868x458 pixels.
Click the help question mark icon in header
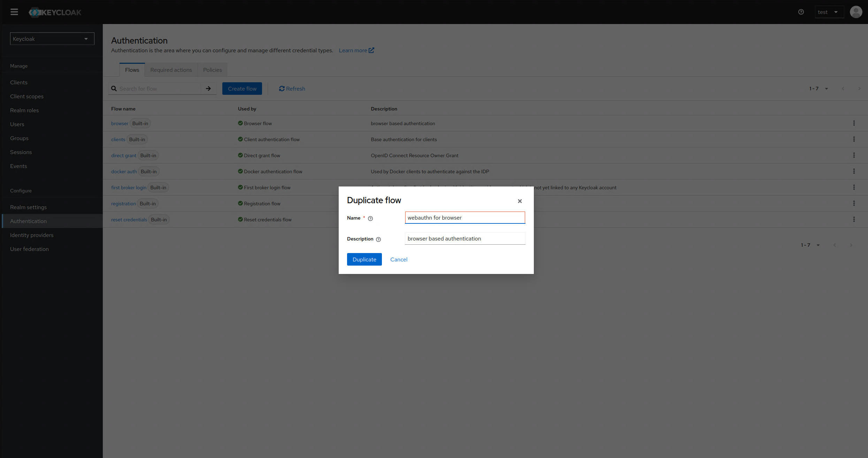coord(801,12)
